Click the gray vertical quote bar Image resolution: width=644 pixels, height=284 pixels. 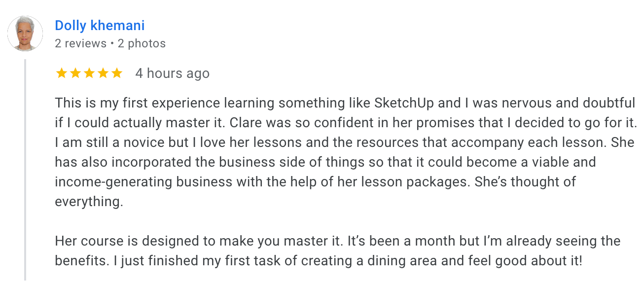(25, 170)
